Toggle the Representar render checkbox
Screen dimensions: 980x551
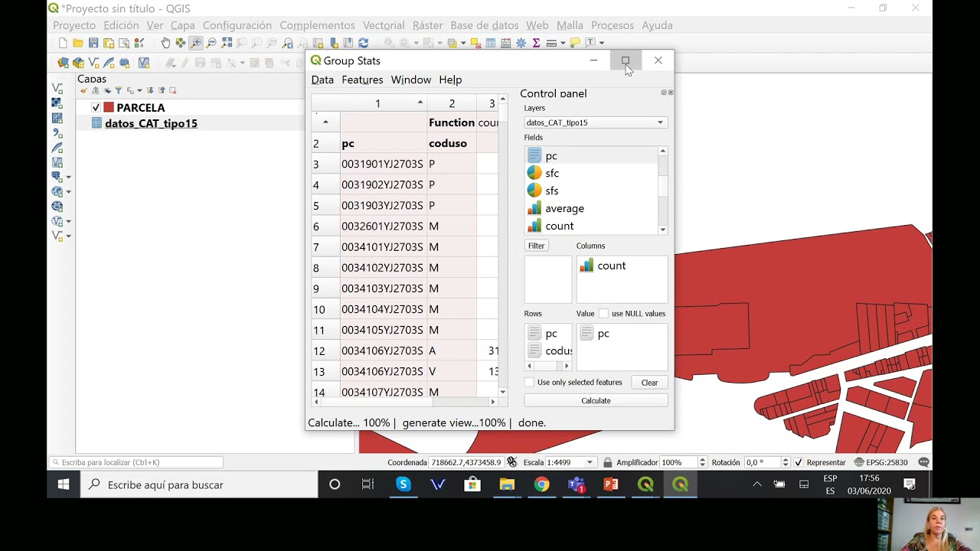(799, 462)
